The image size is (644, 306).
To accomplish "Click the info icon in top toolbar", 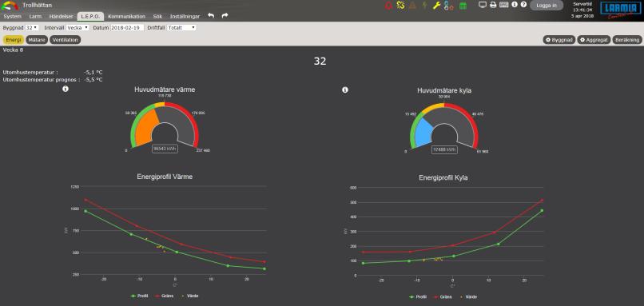I will click(515, 5).
